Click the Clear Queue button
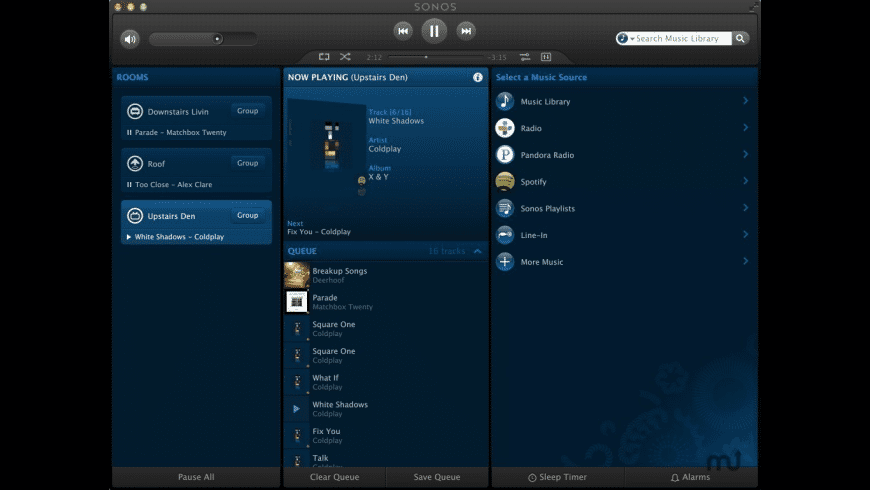 (x=335, y=477)
